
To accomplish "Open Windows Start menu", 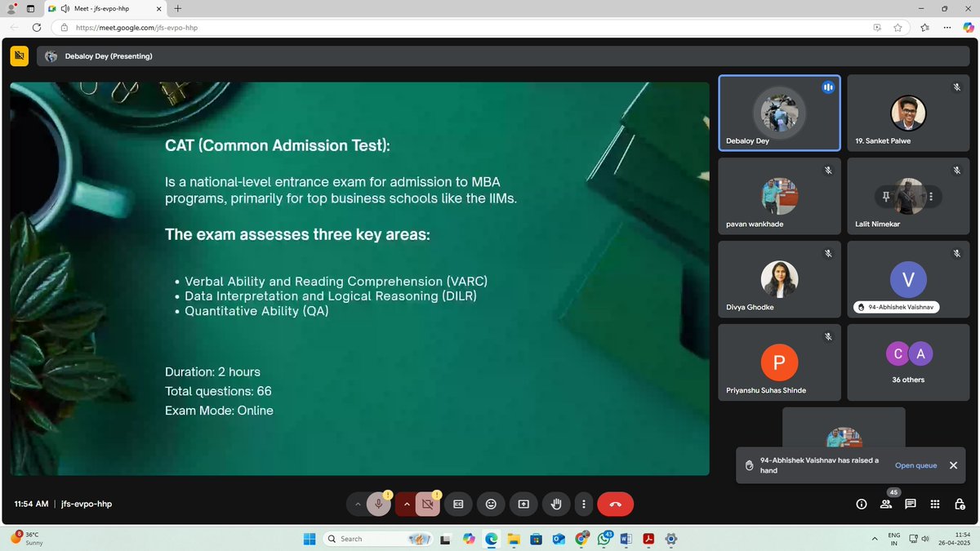I will coord(310,539).
